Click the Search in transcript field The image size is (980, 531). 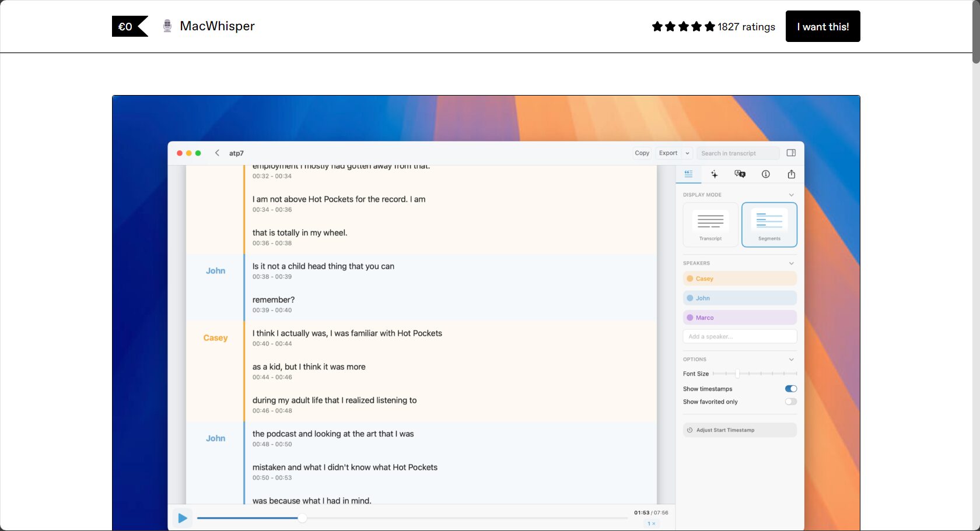(738, 153)
